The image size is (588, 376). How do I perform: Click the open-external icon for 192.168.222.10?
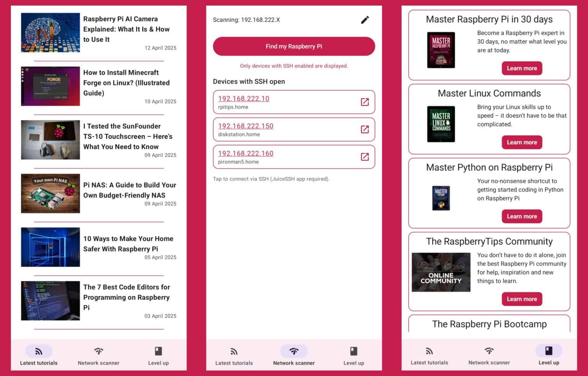[365, 102]
